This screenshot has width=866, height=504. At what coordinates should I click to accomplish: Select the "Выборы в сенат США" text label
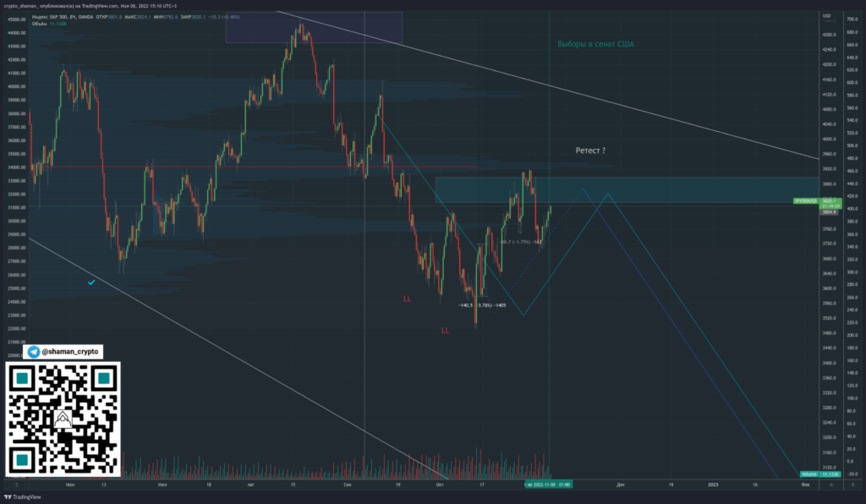click(595, 44)
